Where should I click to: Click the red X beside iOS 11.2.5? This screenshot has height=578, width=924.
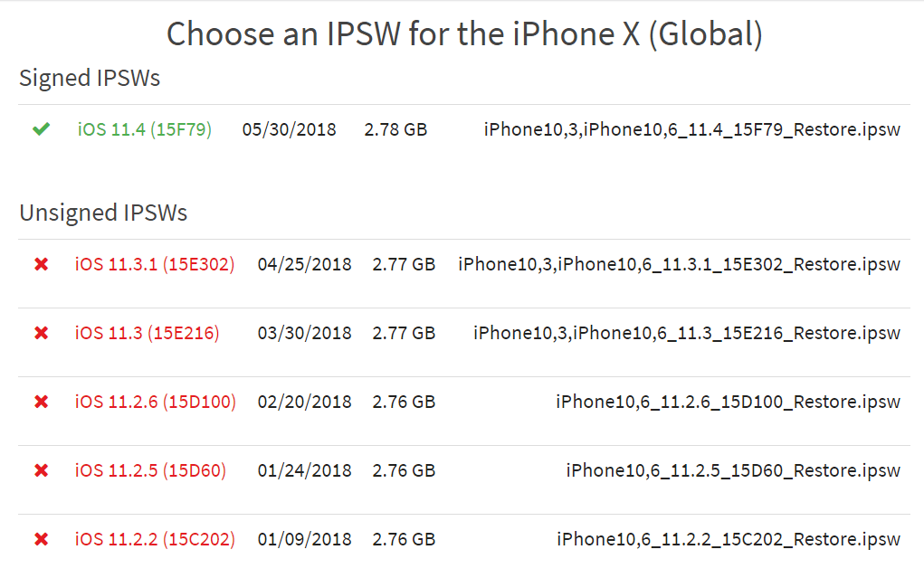tap(41, 470)
